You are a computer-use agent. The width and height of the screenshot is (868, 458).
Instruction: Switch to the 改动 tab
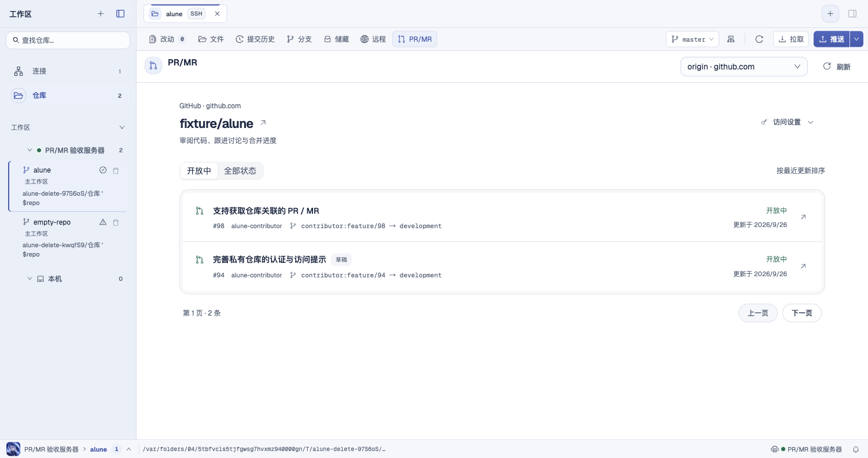coord(167,39)
